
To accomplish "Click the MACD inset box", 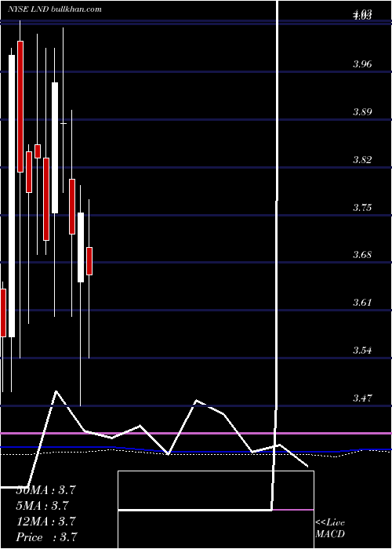I will pyautogui.click(x=216, y=510).
